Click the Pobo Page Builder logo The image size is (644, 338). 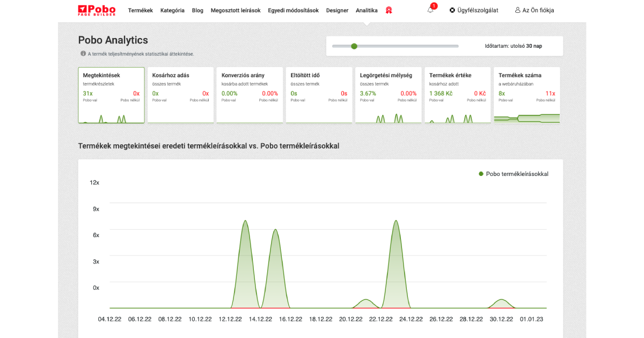click(x=97, y=10)
